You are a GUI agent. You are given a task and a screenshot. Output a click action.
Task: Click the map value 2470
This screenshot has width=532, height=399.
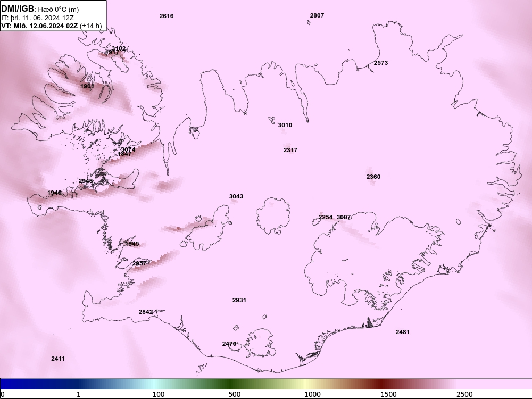229,344
